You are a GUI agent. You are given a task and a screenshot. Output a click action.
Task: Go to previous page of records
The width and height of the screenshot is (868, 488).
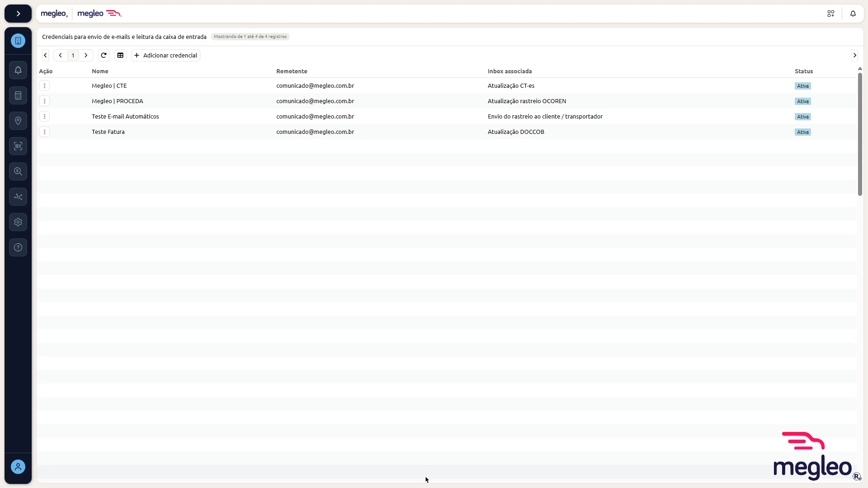60,55
